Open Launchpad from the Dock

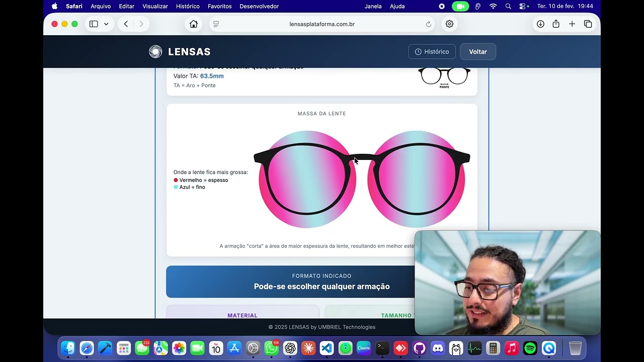pos(124,348)
